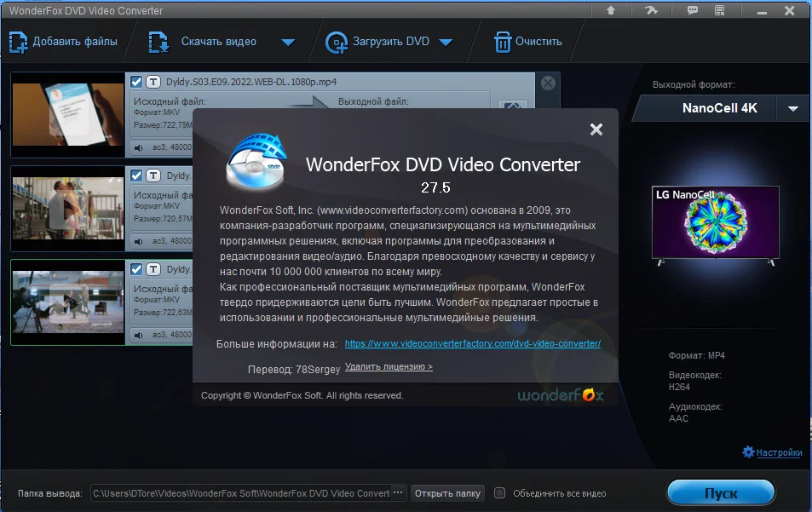Image resolution: width=812 pixels, height=512 pixels.
Task: Click the Загрузить DVD disc icon
Action: 336,43
